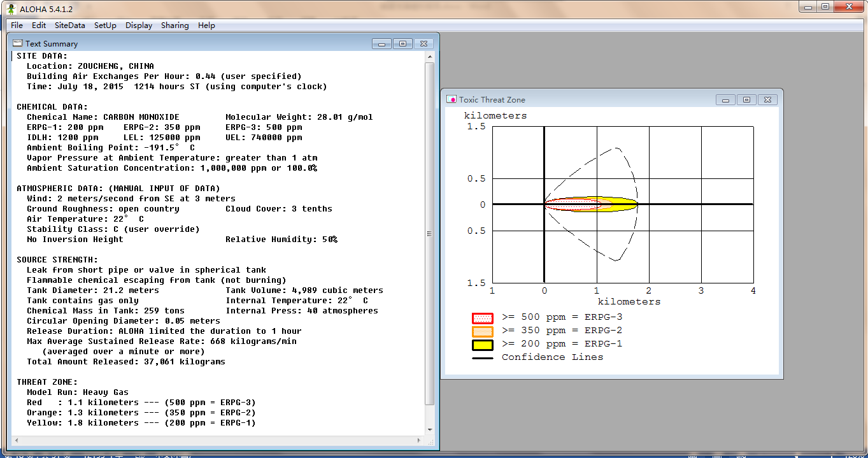This screenshot has height=458, width=868.
Task: Click 'Orange: 1.3 kilometers' threat line
Action: pyautogui.click(x=141, y=413)
